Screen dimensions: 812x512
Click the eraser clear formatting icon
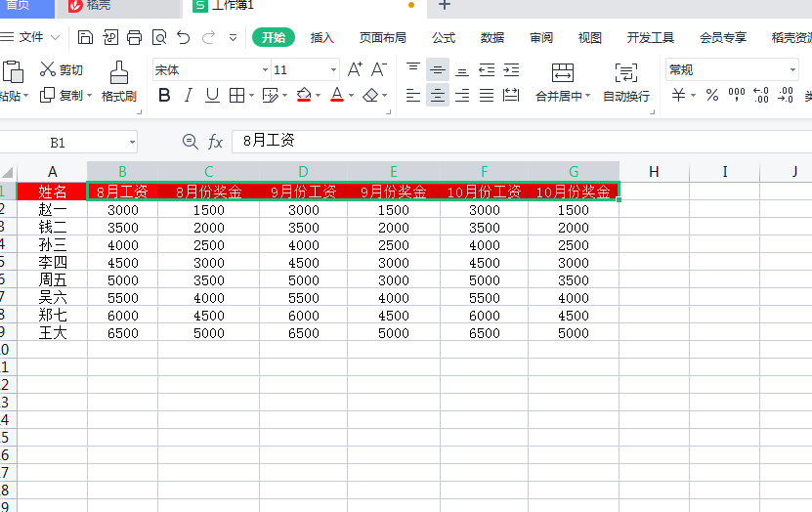click(370, 95)
